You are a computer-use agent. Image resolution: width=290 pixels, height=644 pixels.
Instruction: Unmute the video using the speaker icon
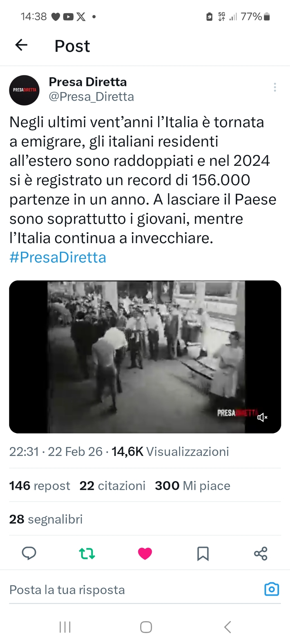click(262, 417)
